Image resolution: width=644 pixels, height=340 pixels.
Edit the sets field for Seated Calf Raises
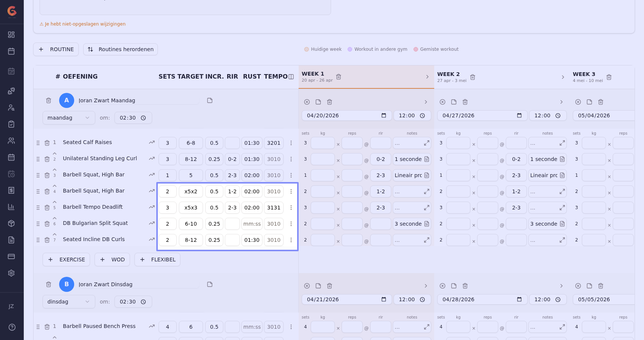pyautogui.click(x=168, y=143)
